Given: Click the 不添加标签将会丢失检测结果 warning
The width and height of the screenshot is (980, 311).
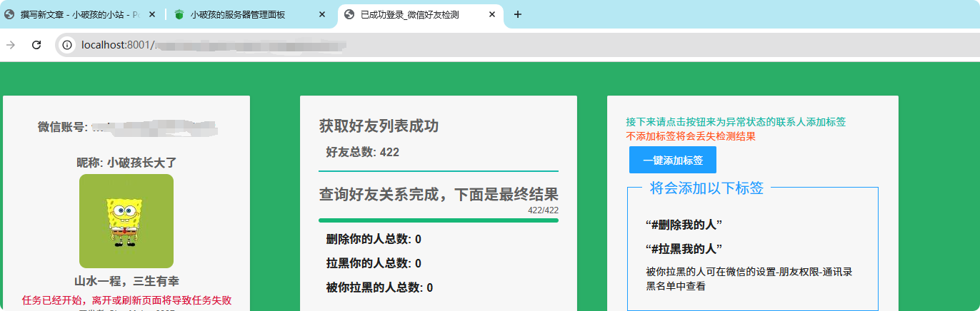Looking at the screenshot, I should (691, 136).
